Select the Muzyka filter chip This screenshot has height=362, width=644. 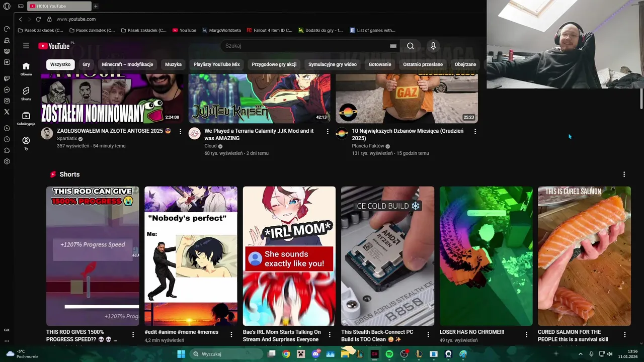[x=173, y=64]
